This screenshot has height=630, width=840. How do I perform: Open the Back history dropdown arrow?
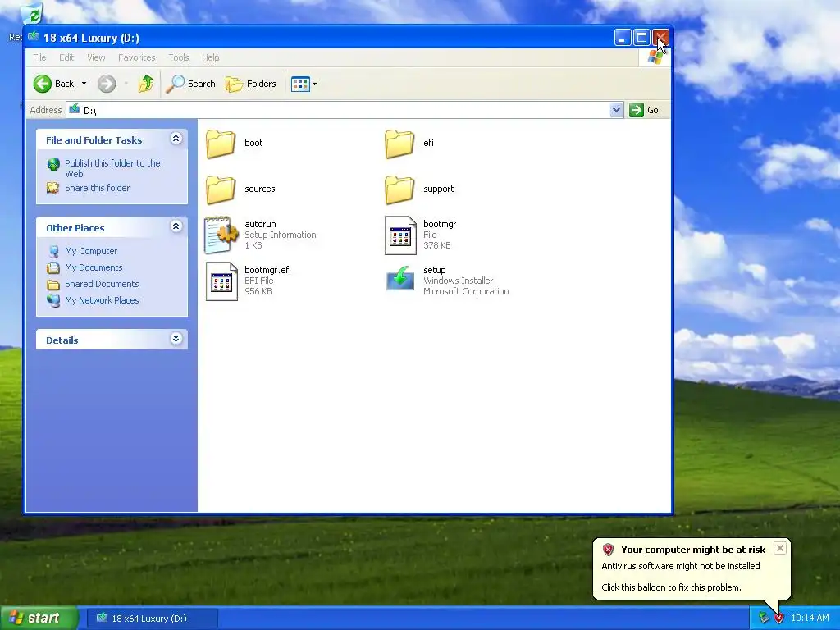(84, 84)
